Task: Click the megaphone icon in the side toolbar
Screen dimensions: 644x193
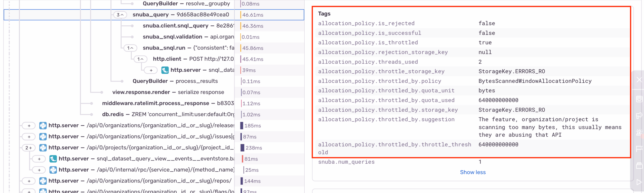Action: [x=639, y=116]
